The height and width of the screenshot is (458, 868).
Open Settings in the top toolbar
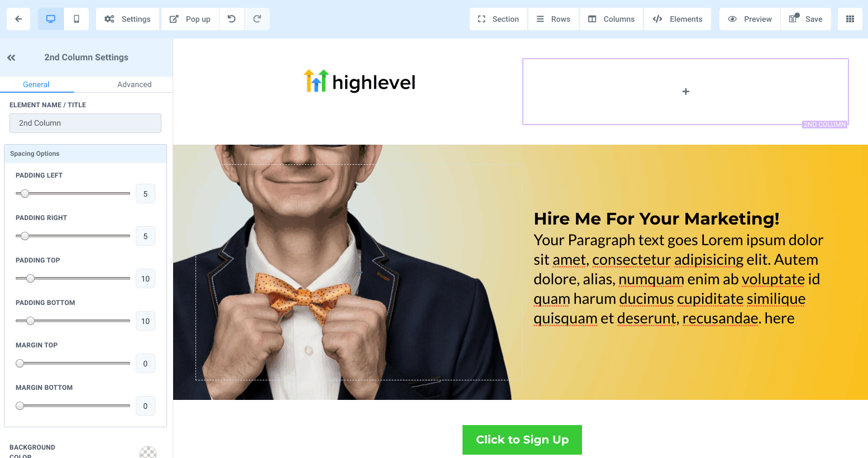point(128,19)
